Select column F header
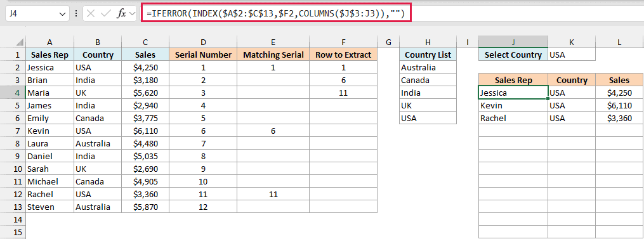Viewport: 644px width, 239px height. tap(343, 42)
